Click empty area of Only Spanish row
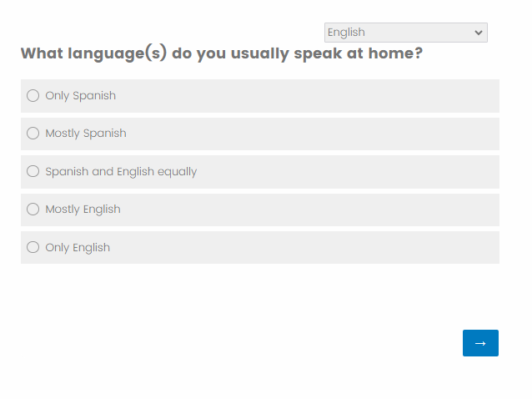 (x=334, y=96)
